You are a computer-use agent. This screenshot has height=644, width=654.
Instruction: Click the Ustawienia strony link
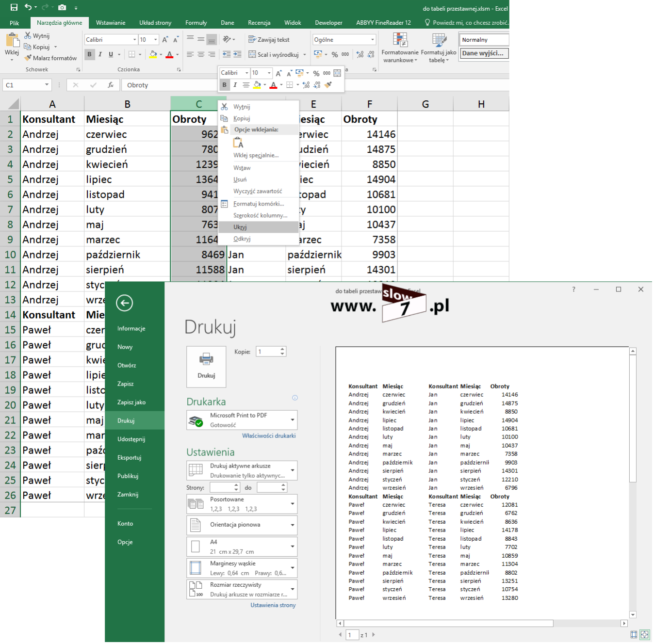[x=273, y=605]
